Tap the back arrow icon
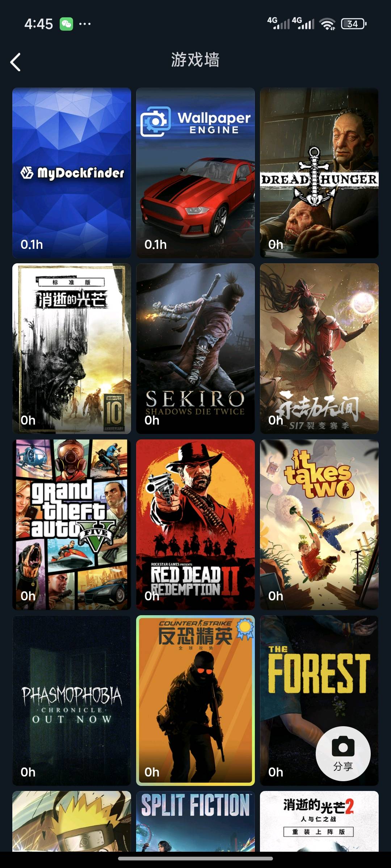Viewport: 391px width, 868px height. (x=15, y=62)
